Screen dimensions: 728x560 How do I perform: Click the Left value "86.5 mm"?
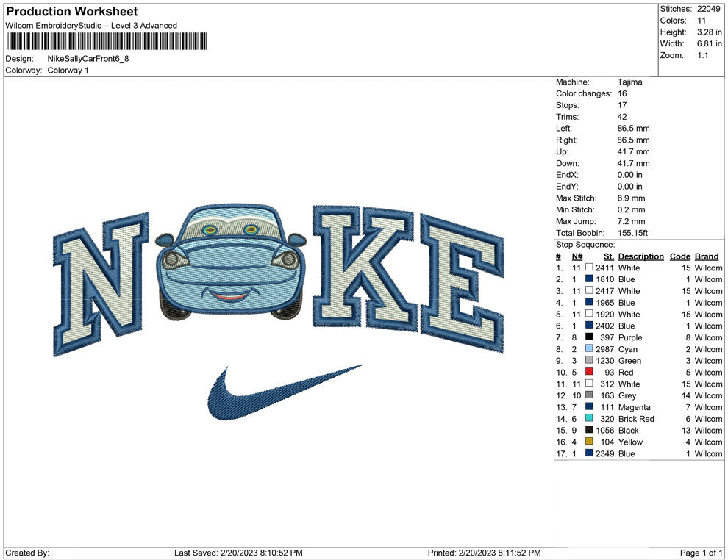pyautogui.click(x=634, y=129)
